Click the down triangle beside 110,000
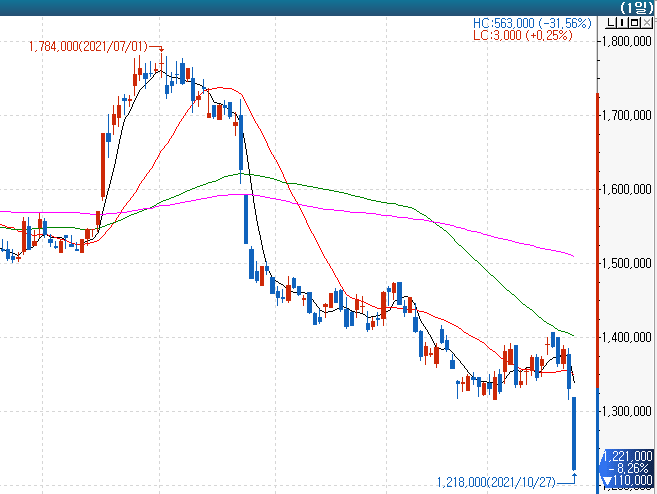This screenshot has width=657, height=494. (x=607, y=482)
